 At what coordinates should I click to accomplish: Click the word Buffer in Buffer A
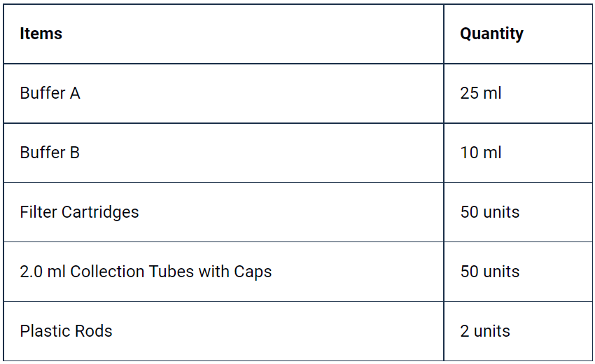click(x=43, y=93)
